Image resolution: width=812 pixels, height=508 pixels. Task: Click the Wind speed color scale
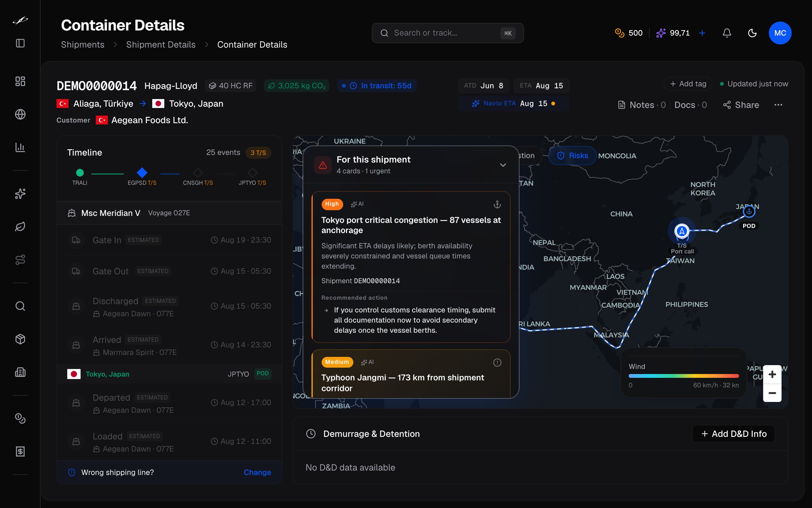(x=684, y=376)
